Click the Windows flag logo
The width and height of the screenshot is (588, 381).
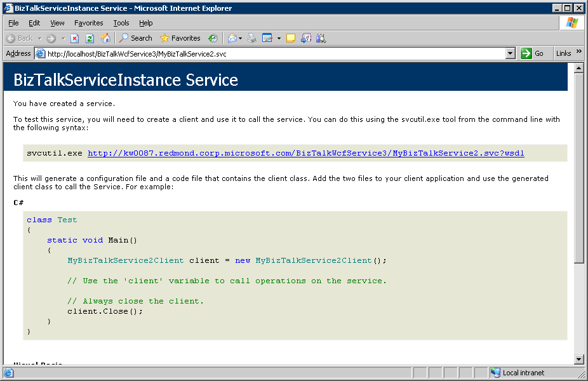point(572,22)
